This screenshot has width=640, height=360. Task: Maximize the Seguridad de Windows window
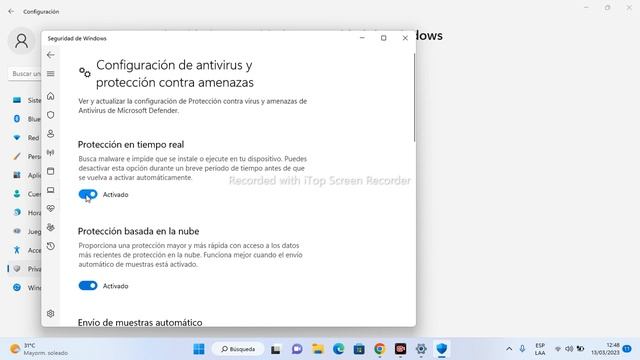click(x=384, y=38)
